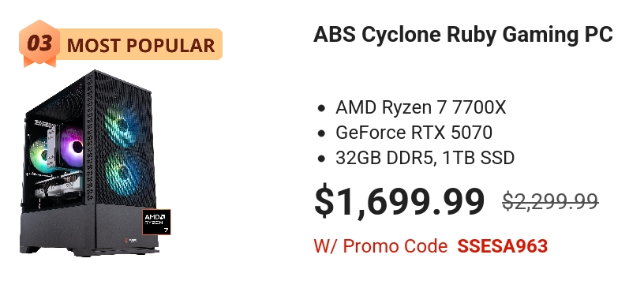Select the MOST POPULAR label
Image resolution: width=644 pixels, height=292 pixels.
pos(140,45)
